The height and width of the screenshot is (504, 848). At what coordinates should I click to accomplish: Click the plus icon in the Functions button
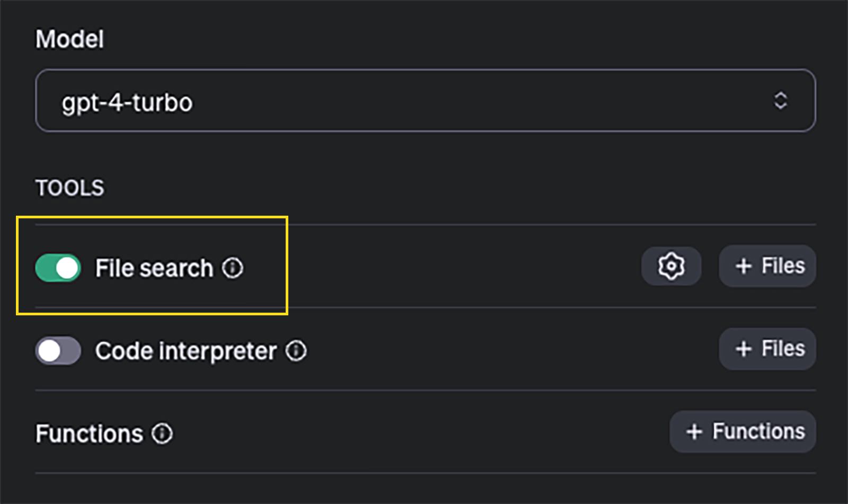[694, 431]
